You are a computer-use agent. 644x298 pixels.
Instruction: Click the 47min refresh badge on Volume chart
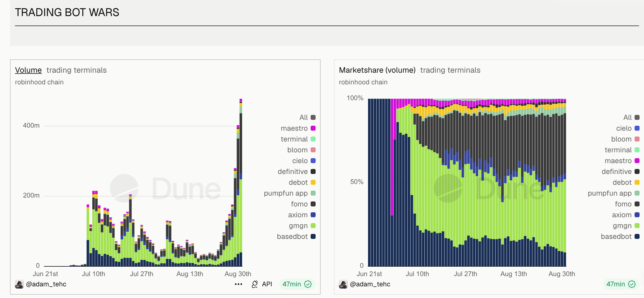coord(297,284)
